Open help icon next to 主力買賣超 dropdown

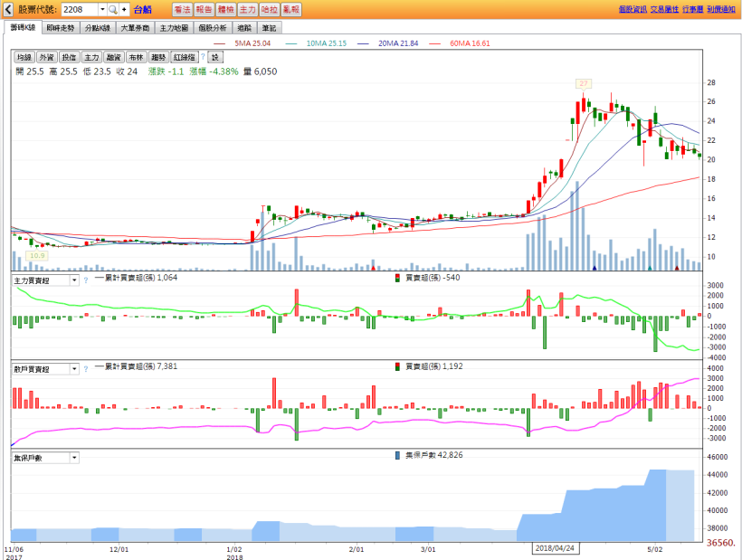86,280
